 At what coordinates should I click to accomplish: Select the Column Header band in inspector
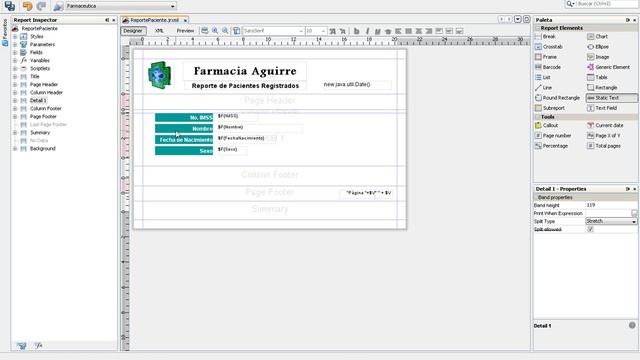[46, 93]
